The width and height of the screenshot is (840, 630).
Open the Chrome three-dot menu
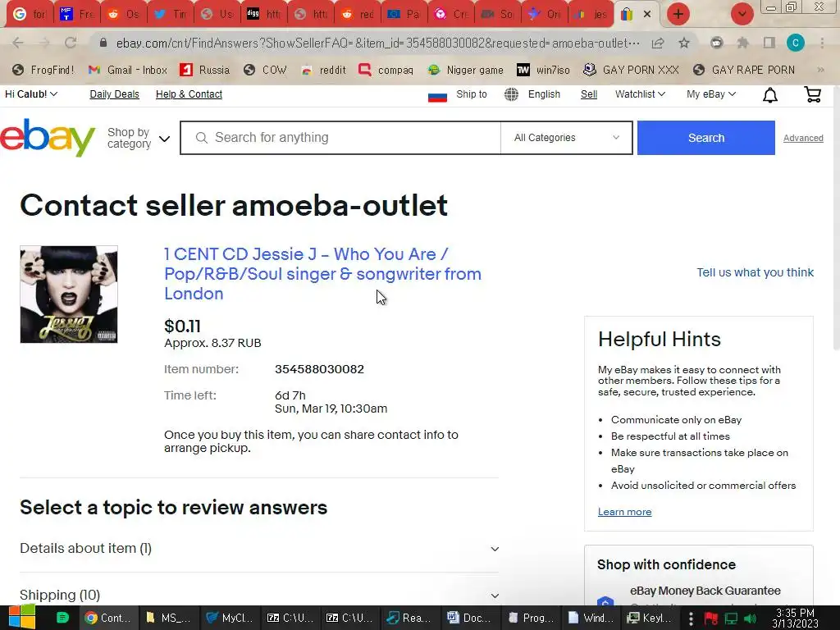tap(822, 43)
